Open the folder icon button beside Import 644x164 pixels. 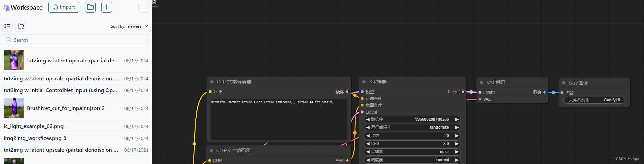(x=90, y=7)
